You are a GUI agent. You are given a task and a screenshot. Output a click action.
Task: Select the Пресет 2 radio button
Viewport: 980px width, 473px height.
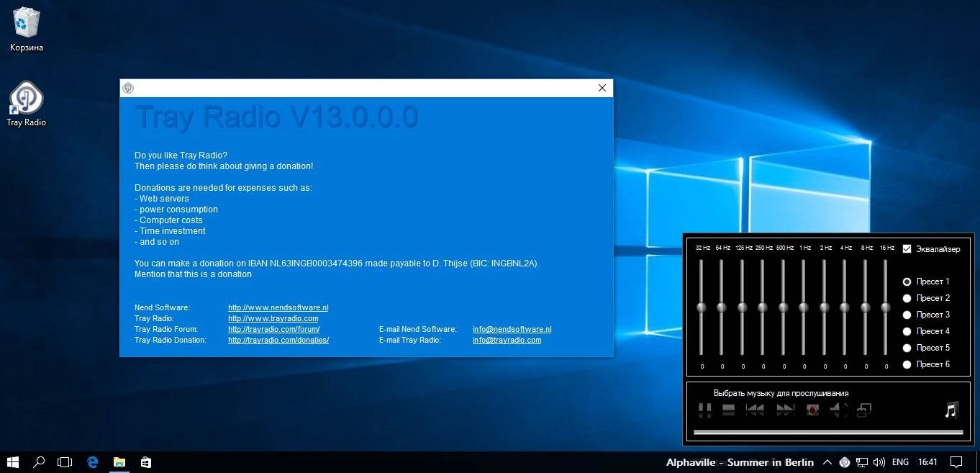click(907, 298)
